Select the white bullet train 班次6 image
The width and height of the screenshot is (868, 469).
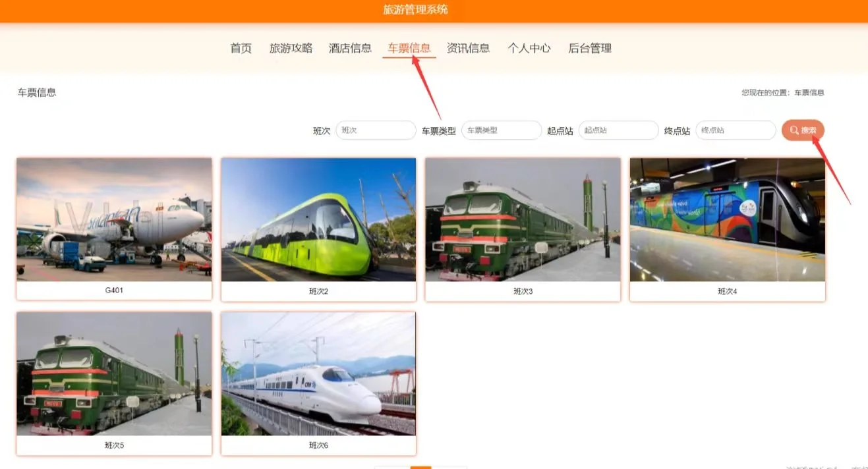[x=318, y=373]
